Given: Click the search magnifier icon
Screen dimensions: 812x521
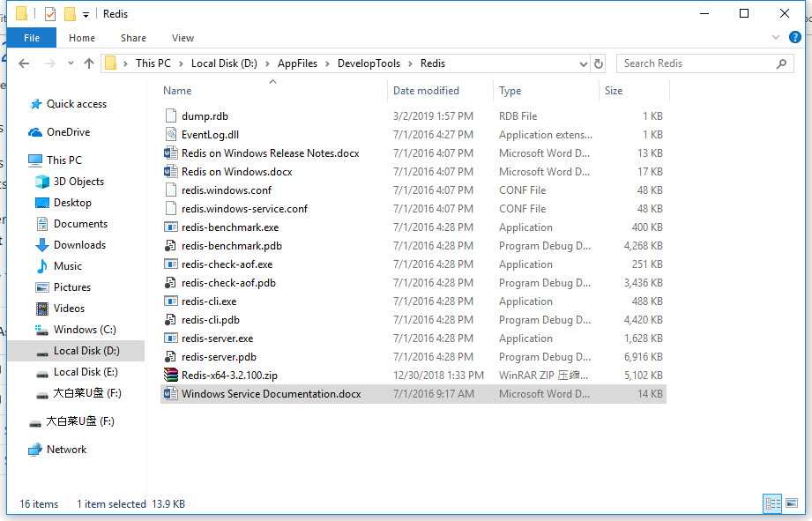Looking at the screenshot, I should [x=782, y=63].
